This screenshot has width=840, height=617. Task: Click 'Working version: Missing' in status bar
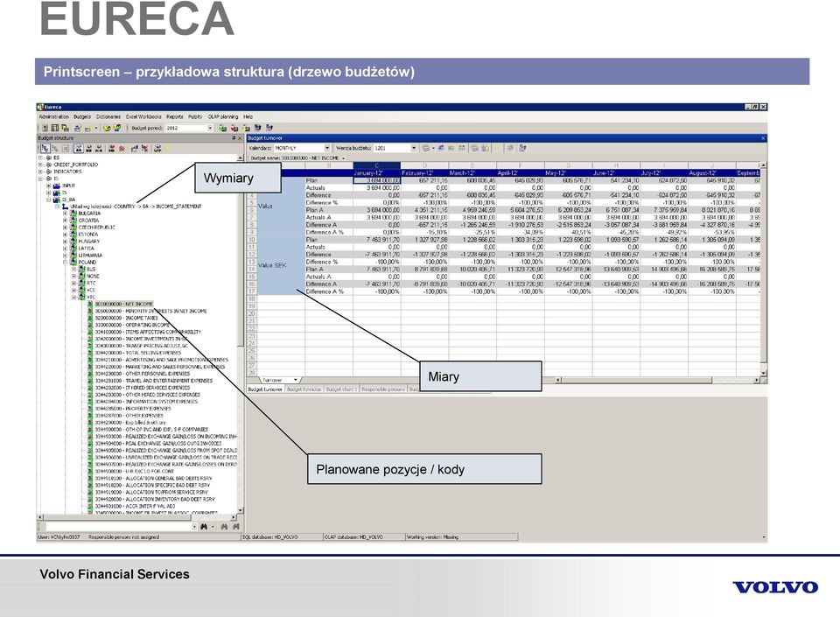[x=432, y=536]
